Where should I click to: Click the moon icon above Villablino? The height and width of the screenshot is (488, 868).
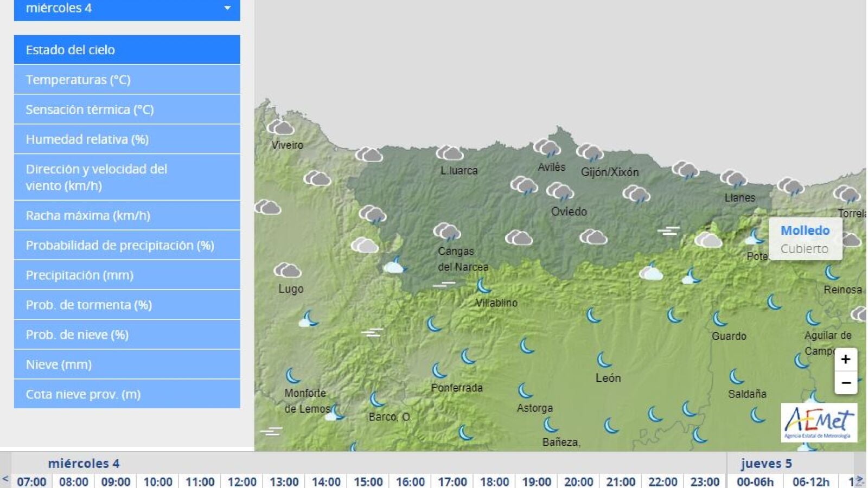pos(483,285)
